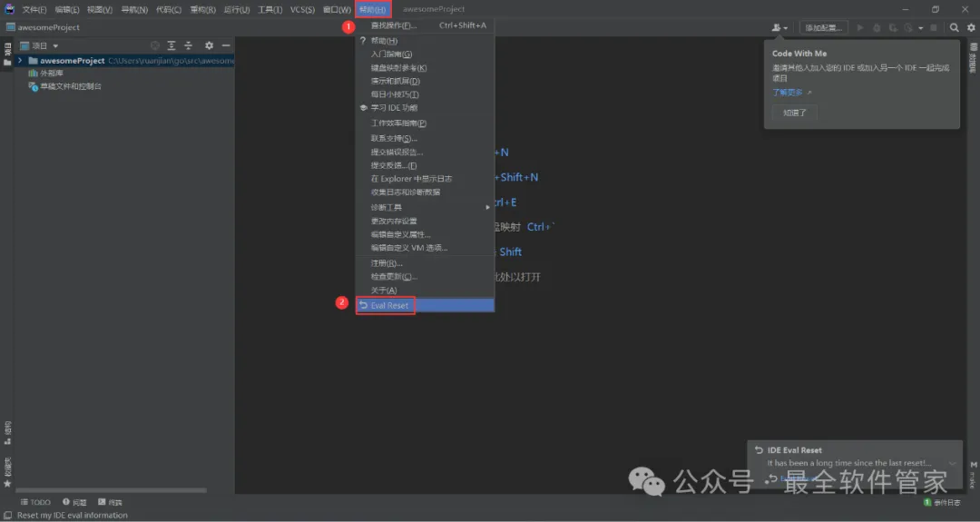The image size is (980, 522).
Task: Select the Eval Reset menu item
Action: pyautogui.click(x=425, y=305)
